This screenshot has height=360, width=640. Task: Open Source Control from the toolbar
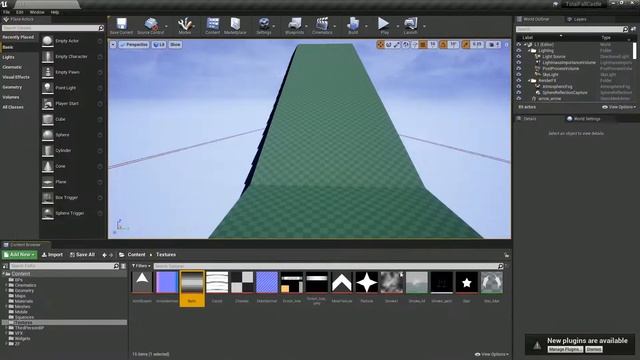coord(151,25)
